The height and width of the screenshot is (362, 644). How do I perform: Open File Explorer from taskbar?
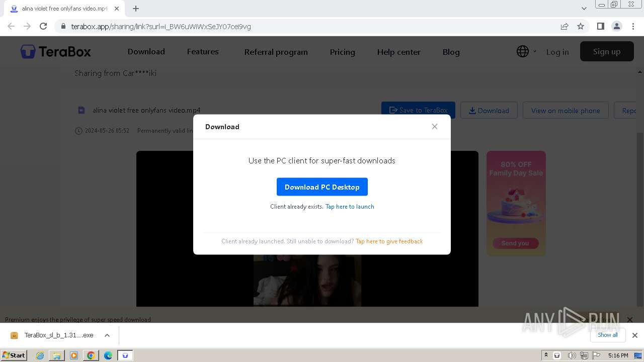pos(57,355)
